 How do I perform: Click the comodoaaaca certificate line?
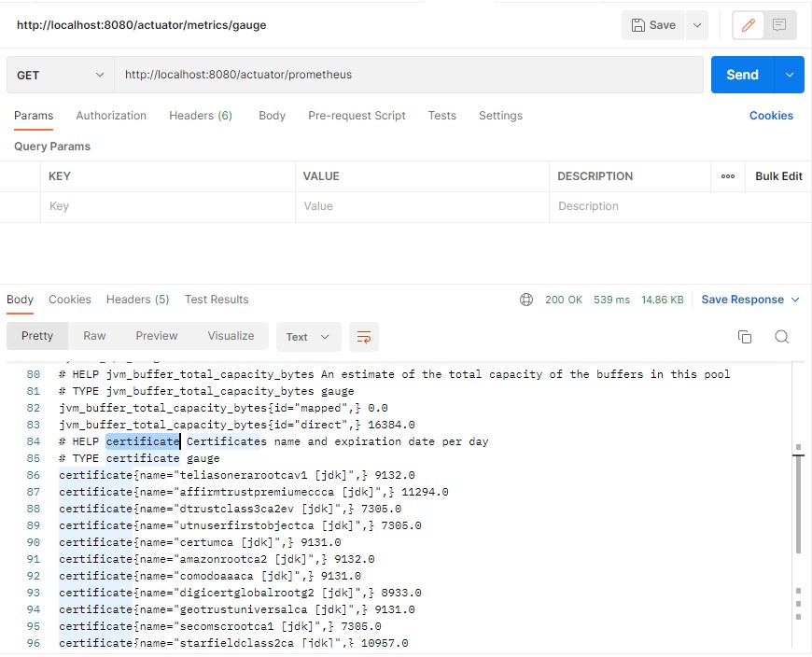click(210, 576)
